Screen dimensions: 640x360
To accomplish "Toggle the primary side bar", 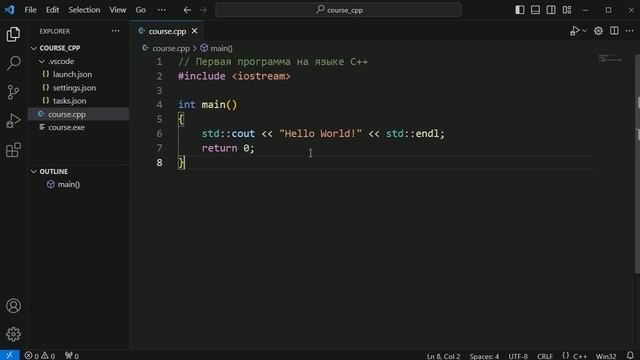I will [520, 10].
